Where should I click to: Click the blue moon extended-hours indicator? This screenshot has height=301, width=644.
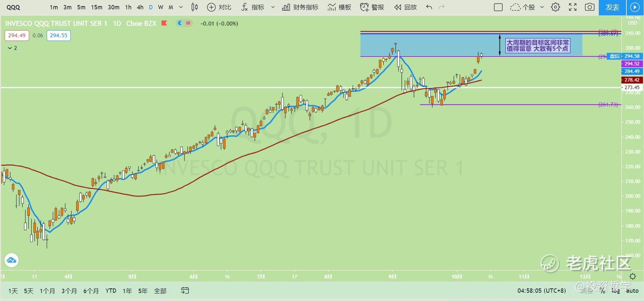pos(180,23)
